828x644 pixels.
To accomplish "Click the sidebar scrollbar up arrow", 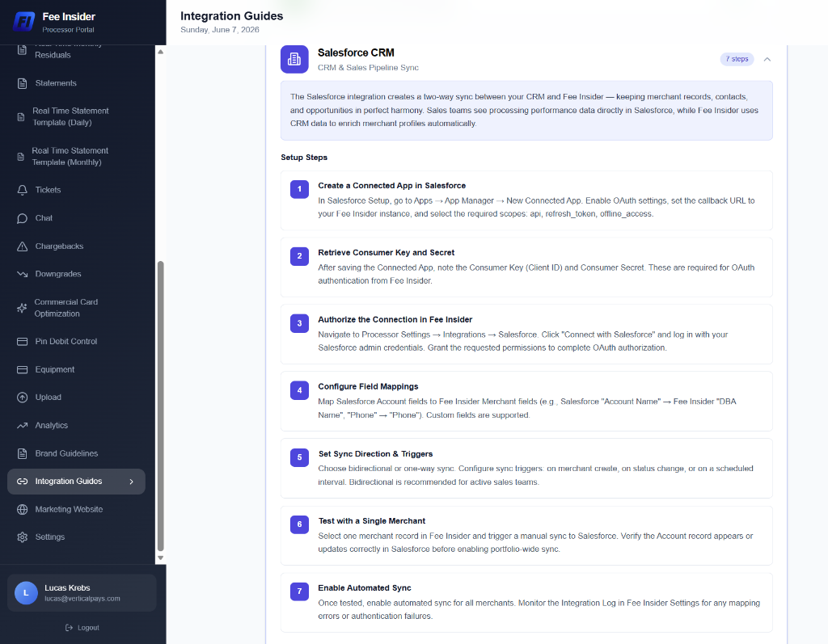I will pyautogui.click(x=161, y=52).
